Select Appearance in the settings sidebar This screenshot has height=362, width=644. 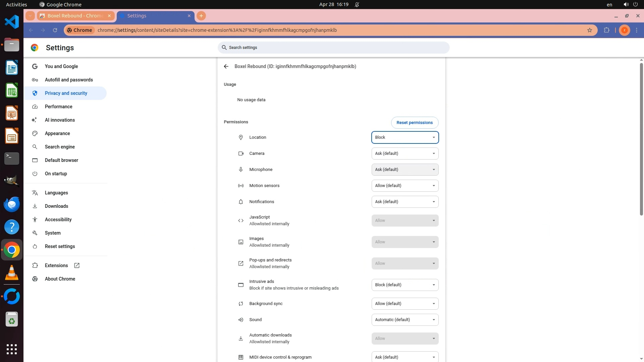pyautogui.click(x=57, y=133)
